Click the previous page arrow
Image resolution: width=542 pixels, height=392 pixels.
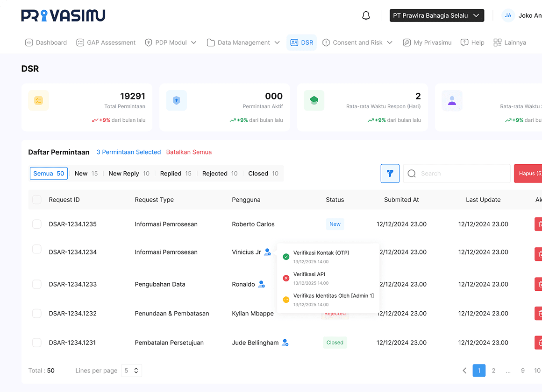click(464, 371)
